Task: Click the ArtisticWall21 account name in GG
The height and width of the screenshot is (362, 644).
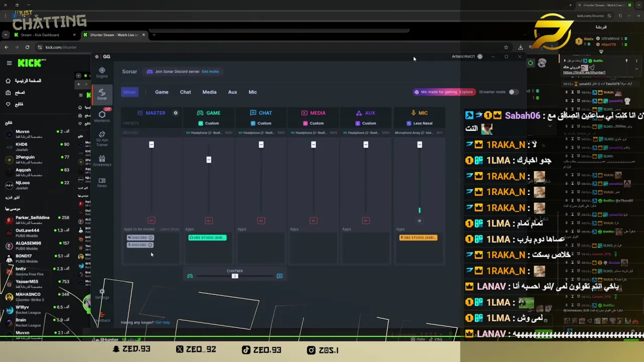Action: [x=463, y=56]
